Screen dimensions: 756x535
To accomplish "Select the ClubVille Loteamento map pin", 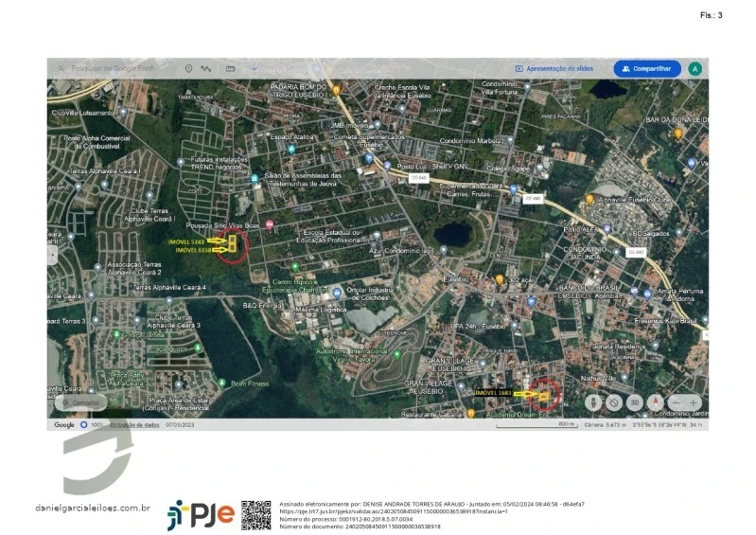I will pyautogui.click(x=123, y=112).
